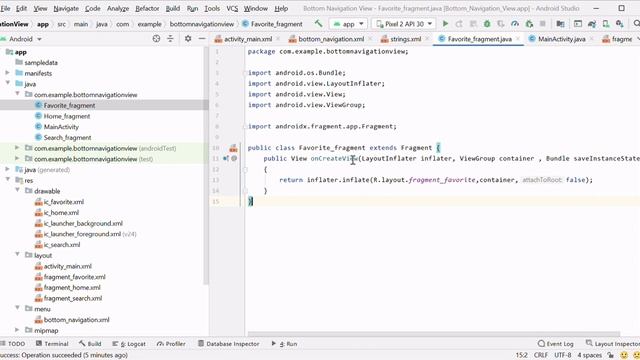Image resolution: width=640 pixels, height=360 pixels.
Task: Click the Select Opened File target icon
Action: point(156,39)
